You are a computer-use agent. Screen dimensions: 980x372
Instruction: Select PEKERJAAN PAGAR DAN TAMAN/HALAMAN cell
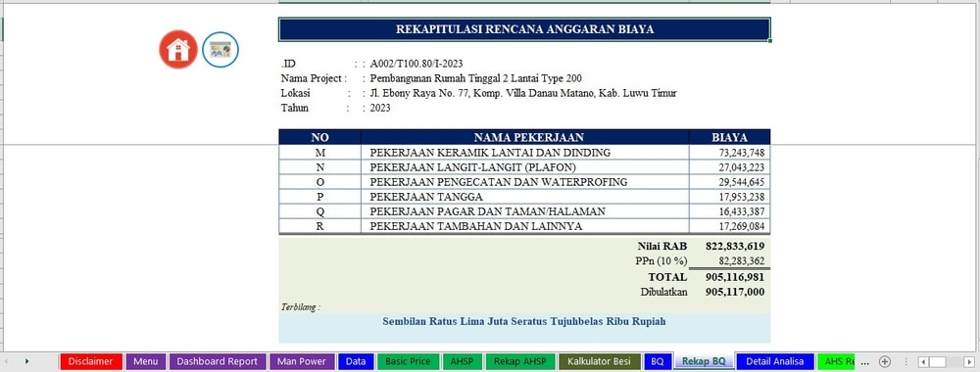pyautogui.click(x=525, y=211)
